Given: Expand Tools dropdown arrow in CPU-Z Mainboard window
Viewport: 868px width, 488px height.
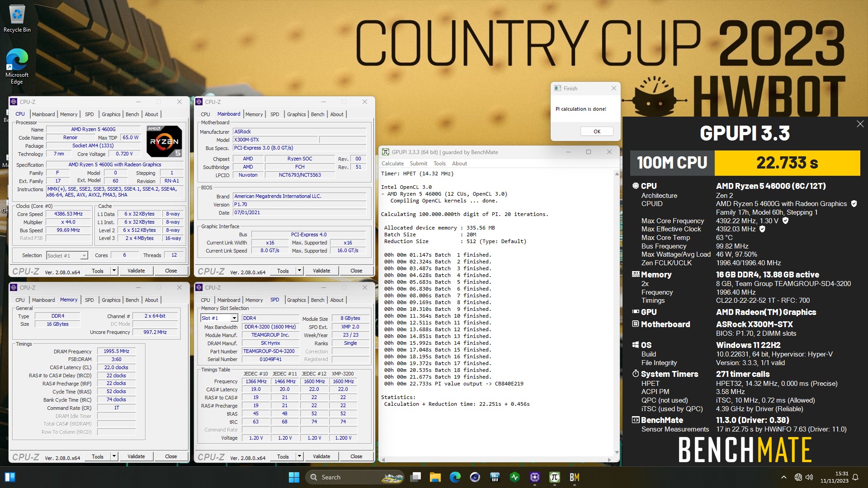Looking at the screenshot, I should 299,271.
